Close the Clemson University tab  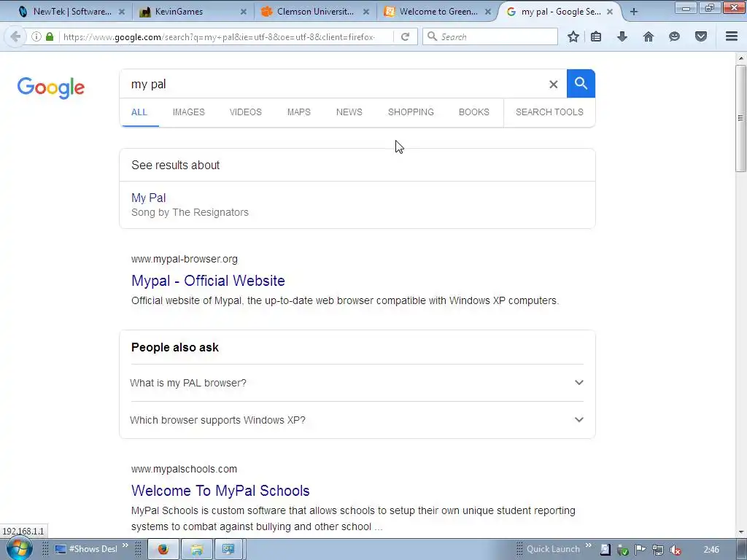(x=366, y=12)
